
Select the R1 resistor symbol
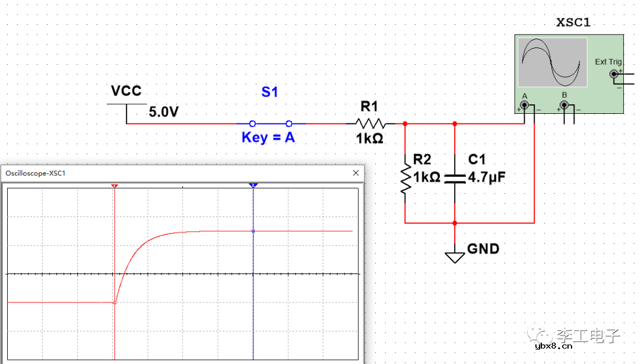pyautogui.click(x=370, y=123)
